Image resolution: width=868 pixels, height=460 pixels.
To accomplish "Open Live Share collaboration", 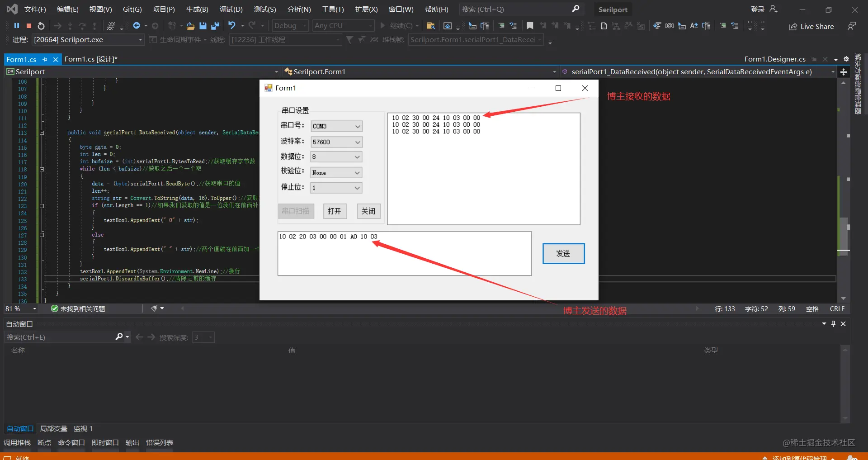I will click(811, 27).
